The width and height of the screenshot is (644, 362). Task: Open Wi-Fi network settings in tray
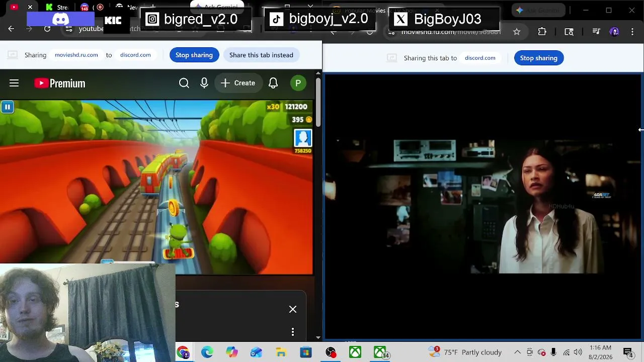[566, 352]
